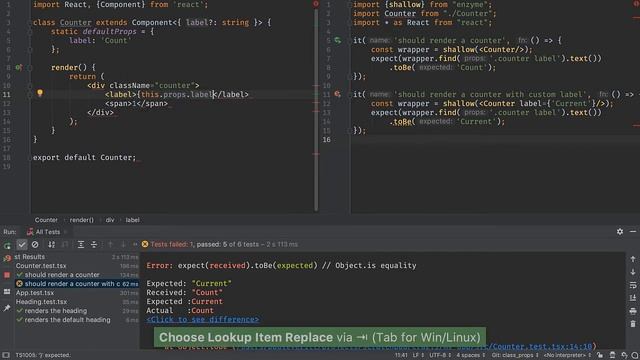Screen dimensions: 640x360
Task: Rerun only the failed tests
Action: [7, 258]
